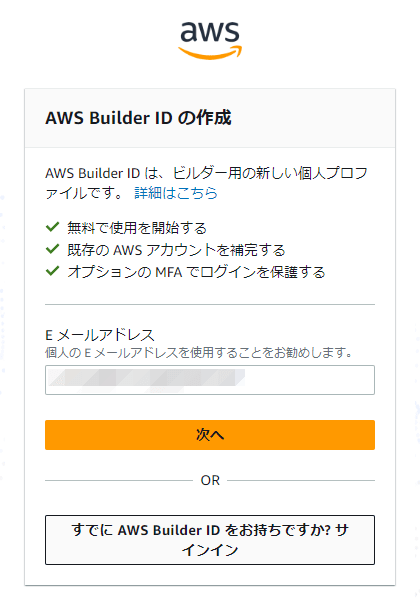Click the green checkmark beside 無料で使用を開始する

[52, 227]
